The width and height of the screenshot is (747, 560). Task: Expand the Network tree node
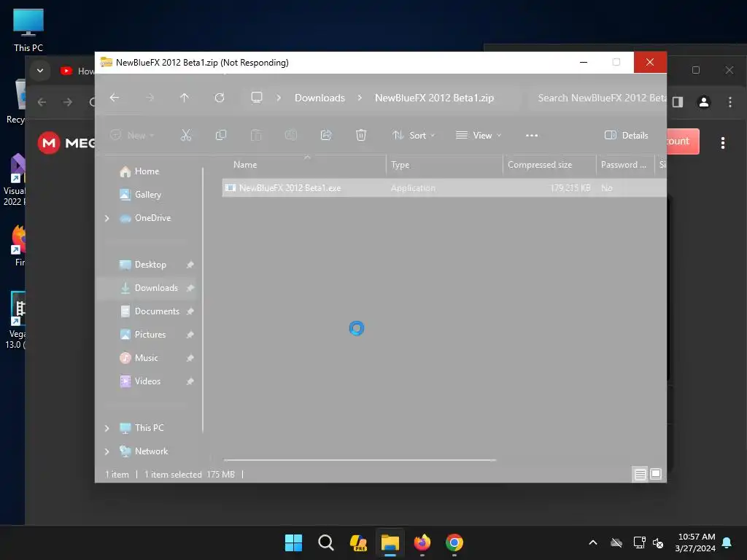[107, 451]
